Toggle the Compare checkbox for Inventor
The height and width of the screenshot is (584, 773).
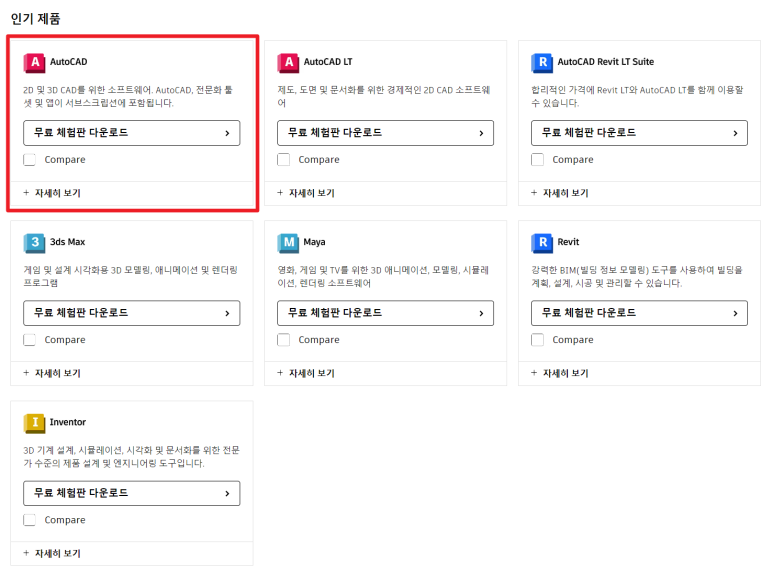(30, 520)
